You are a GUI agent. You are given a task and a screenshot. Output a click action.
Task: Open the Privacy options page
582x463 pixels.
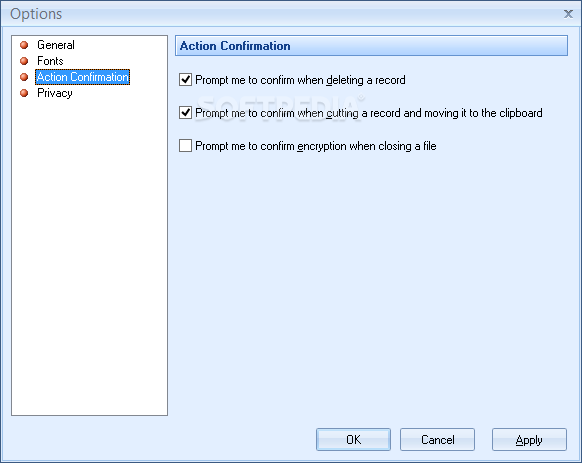point(55,93)
